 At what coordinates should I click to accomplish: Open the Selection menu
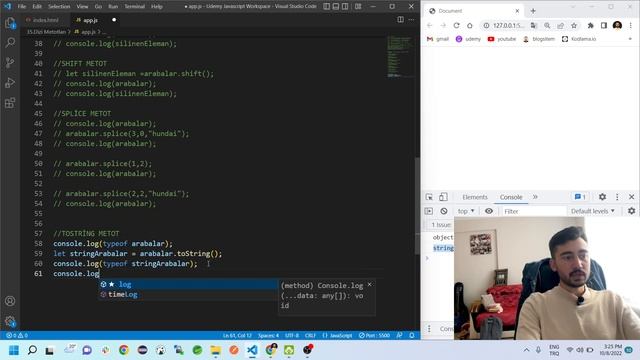59,7
